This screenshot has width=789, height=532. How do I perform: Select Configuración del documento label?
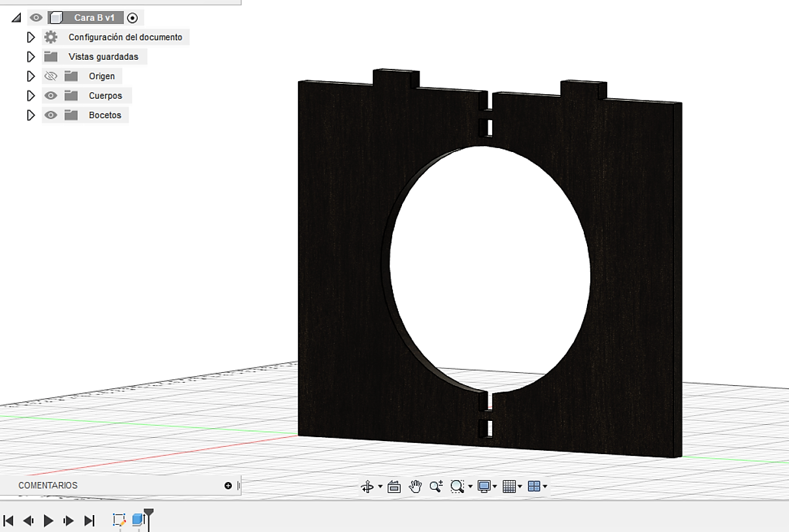tap(125, 38)
